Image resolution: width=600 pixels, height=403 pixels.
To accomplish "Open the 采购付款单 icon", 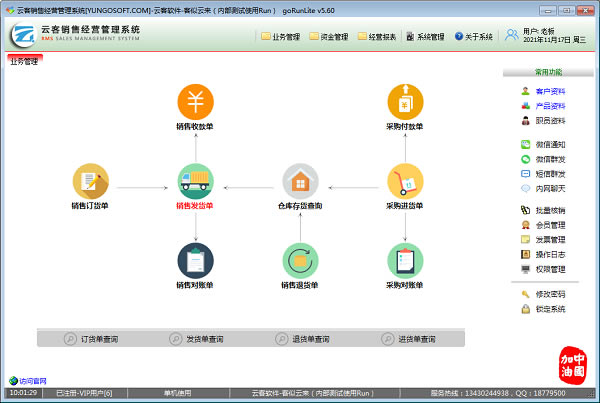I will coord(405,102).
